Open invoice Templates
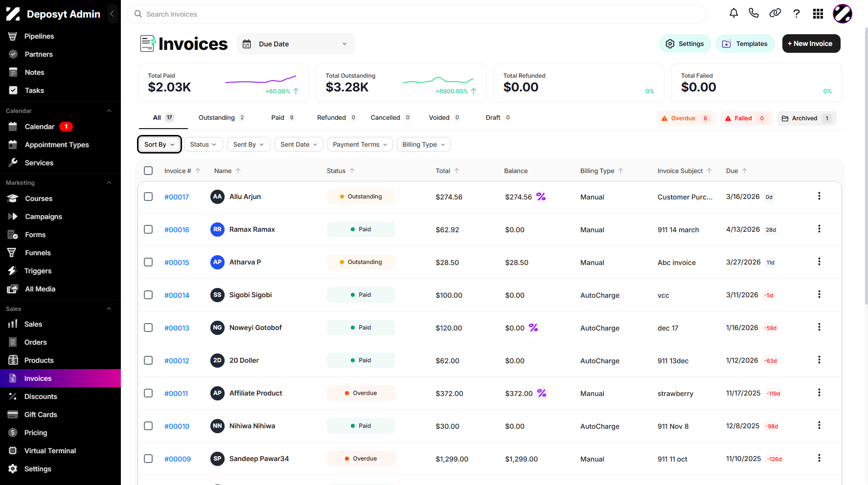Screen dimensions: 868x485 745,44
